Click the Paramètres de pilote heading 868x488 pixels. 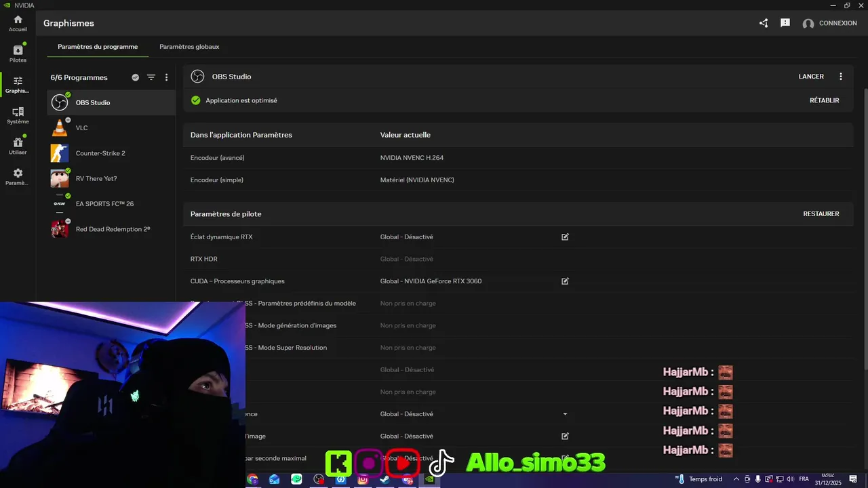(x=226, y=213)
